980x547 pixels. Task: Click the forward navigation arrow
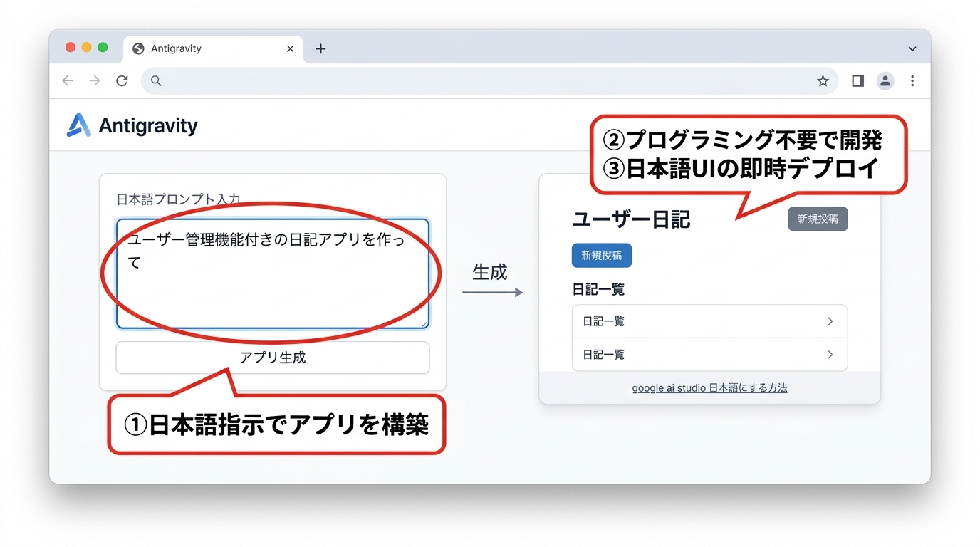(95, 80)
